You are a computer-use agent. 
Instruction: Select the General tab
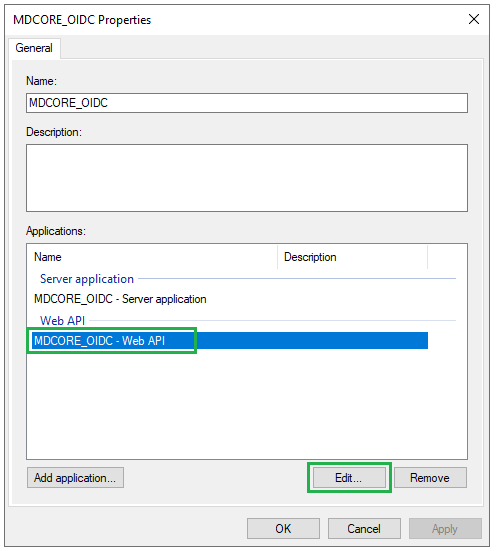[34, 48]
